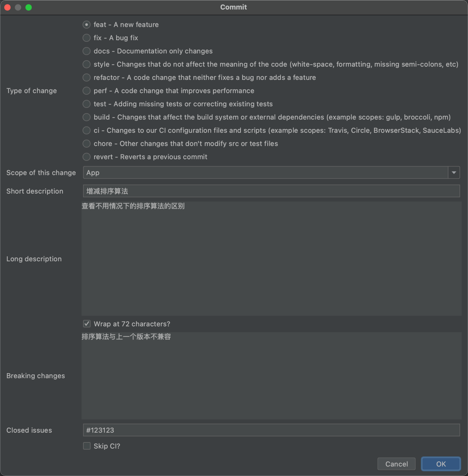The height and width of the screenshot is (476, 468).
Task: Select 'perf' performance improvement radio button
Action: pyautogui.click(x=87, y=91)
